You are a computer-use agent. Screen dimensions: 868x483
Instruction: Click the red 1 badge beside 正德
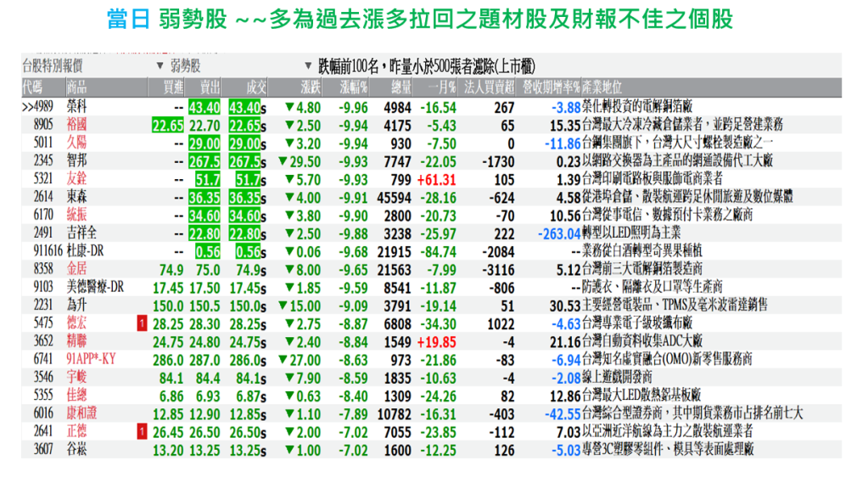pos(141,432)
